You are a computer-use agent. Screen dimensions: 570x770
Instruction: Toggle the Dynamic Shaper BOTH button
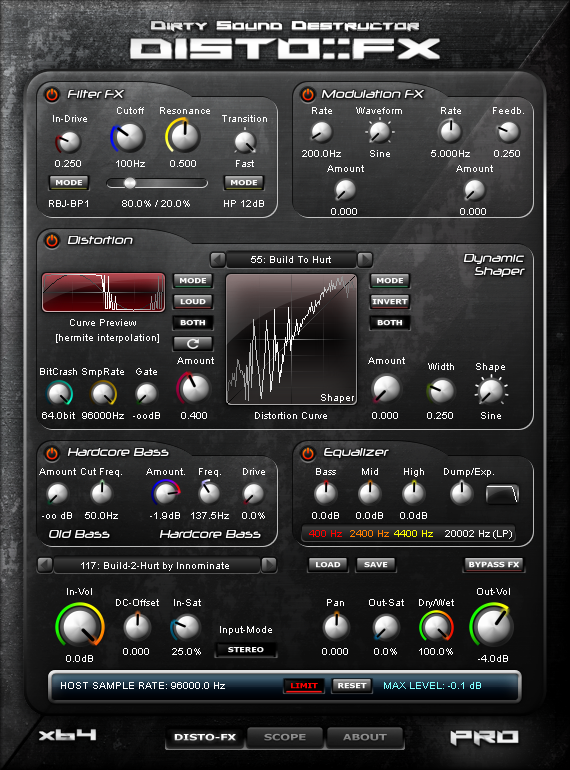tap(390, 323)
